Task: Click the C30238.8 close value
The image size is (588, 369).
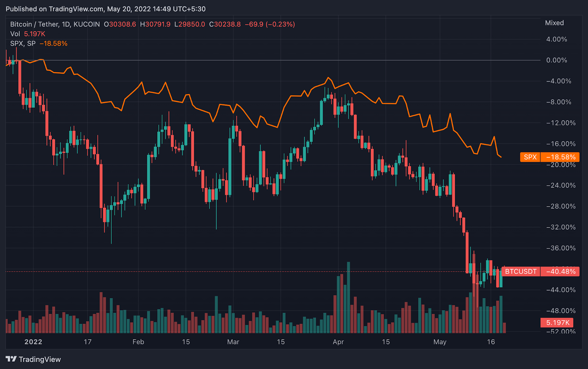Action: click(x=225, y=24)
